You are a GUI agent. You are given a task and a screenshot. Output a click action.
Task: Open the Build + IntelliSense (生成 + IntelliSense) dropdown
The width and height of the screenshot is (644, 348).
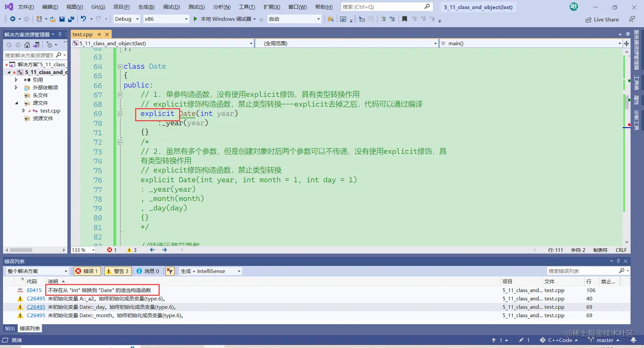210,271
